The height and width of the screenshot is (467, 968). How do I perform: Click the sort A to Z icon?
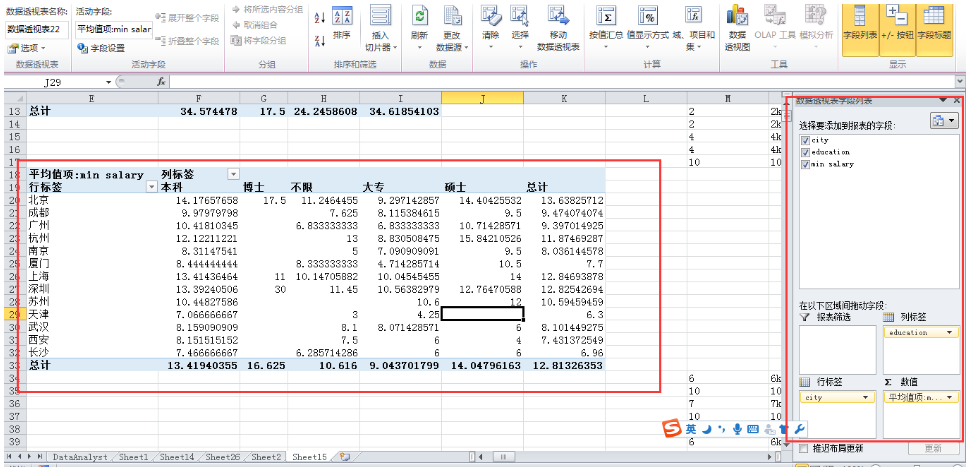tap(320, 17)
